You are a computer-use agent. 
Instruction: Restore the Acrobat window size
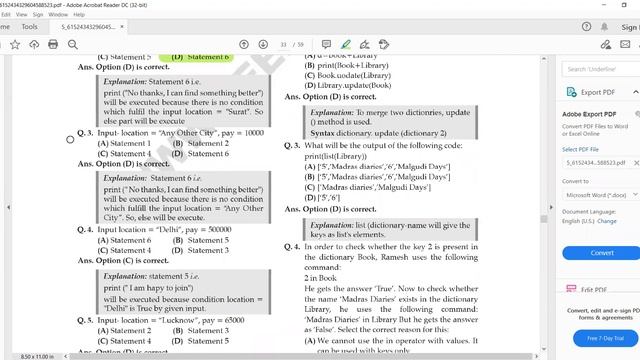(x=624, y=5)
